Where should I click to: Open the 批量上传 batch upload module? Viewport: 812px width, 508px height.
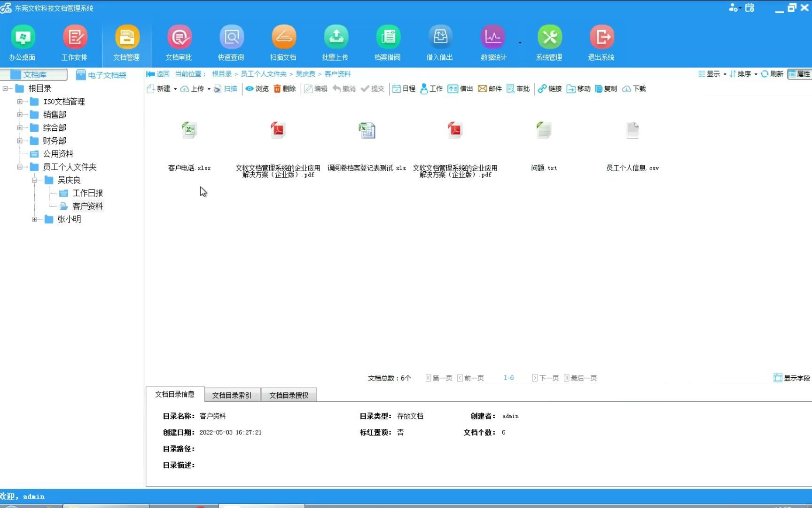click(x=336, y=42)
